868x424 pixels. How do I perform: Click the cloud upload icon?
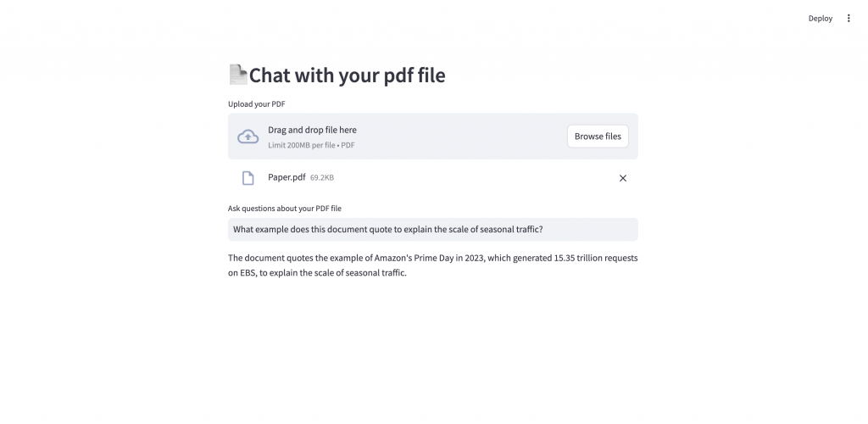tap(248, 137)
